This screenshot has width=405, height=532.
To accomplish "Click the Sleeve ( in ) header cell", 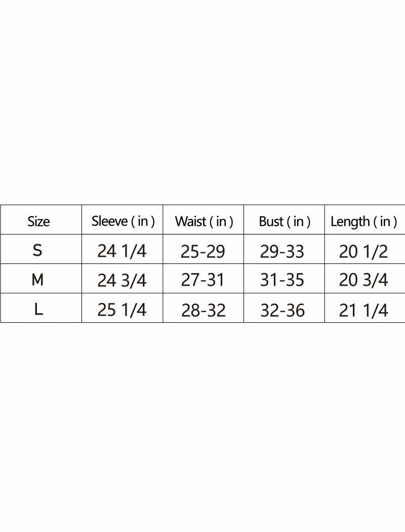I will point(123,221).
